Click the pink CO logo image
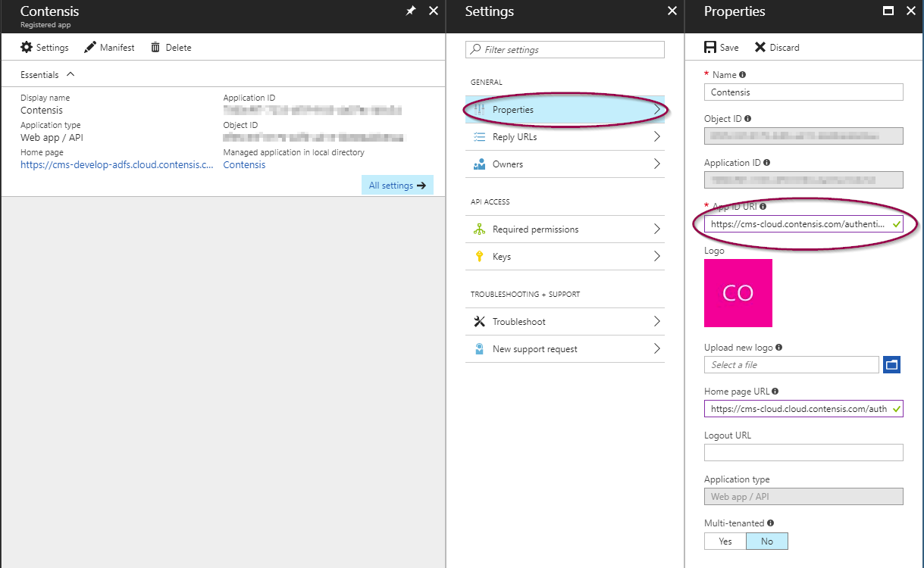924x568 pixels. [738, 293]
